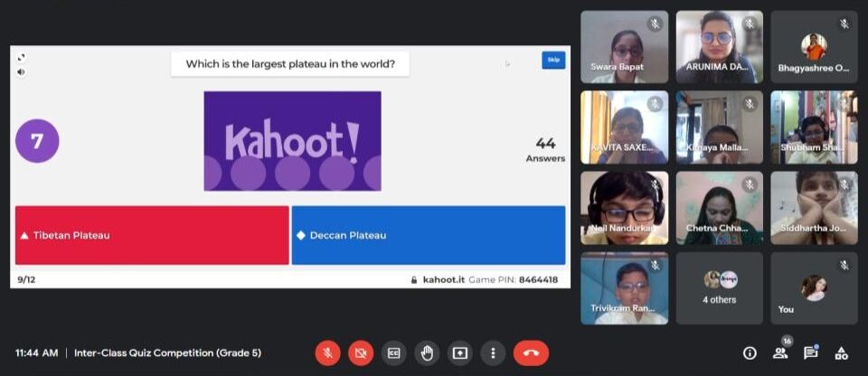This screenshot has height=376, width=868.
Task: Turn on the camera
Action: 361,352
